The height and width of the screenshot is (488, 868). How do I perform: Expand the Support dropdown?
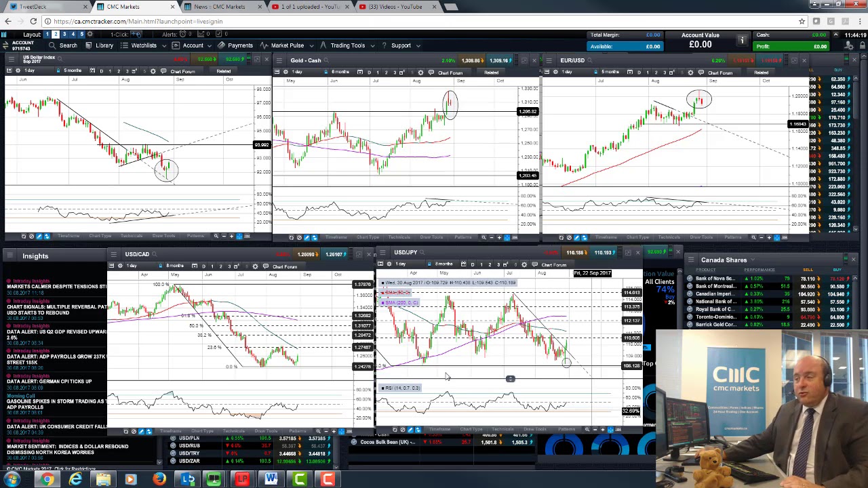pyautogui.click(x=400, y=45)
